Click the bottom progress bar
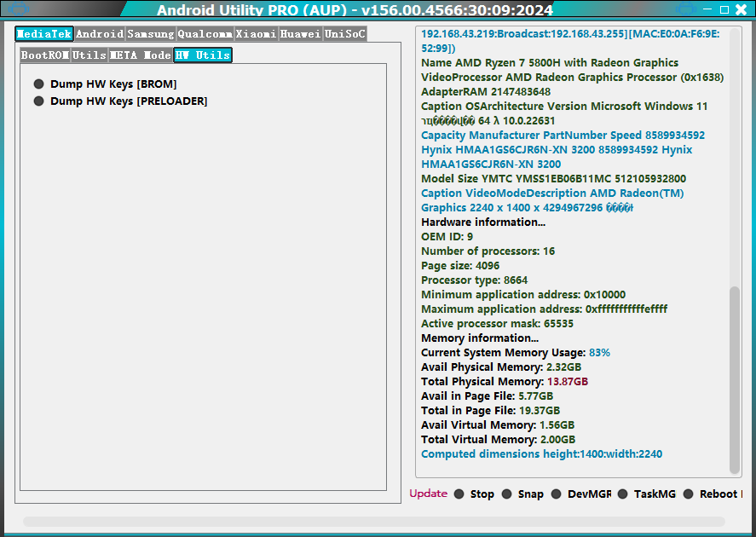This screenshot has height=537, width=756. 374,522
